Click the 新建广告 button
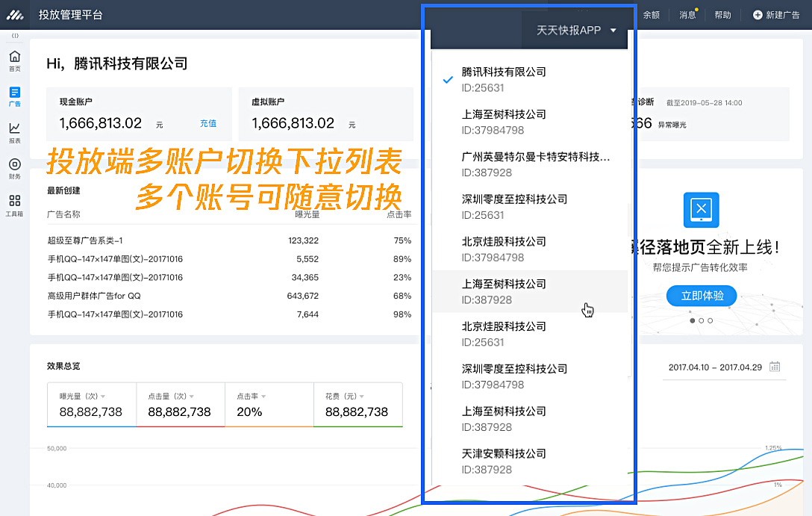The width and height of the screenshot is (812, 516). coord(775,15)
